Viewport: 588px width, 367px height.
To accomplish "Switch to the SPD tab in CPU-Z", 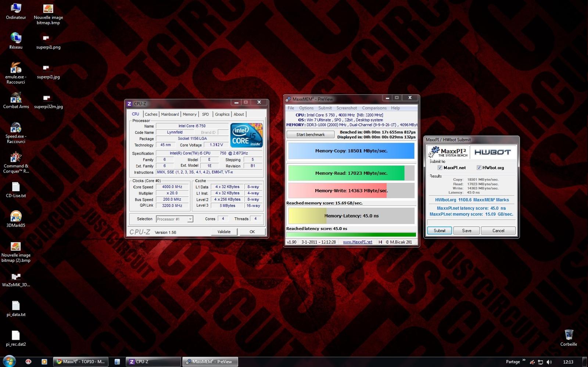I will [x=205, y=114].
